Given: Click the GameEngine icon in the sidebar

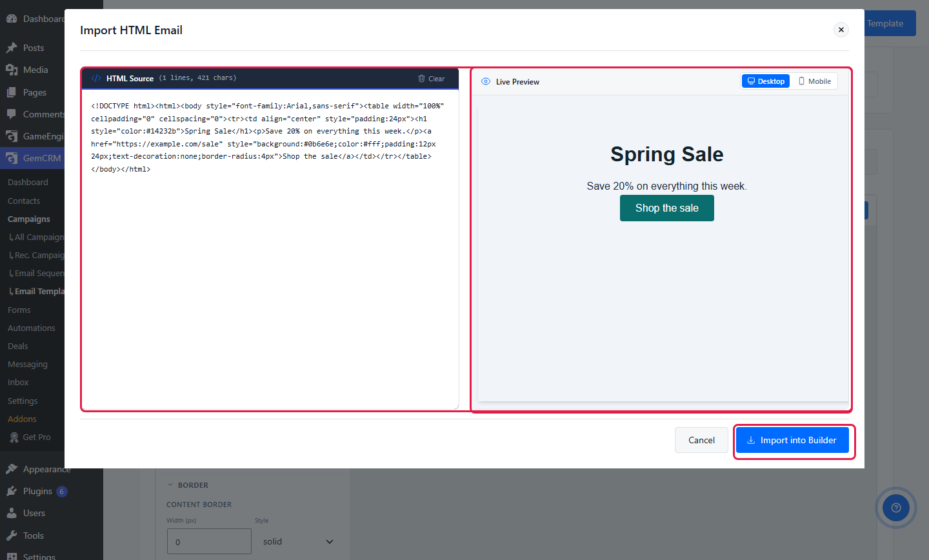Looking at the screenshot, I should 12,136.
